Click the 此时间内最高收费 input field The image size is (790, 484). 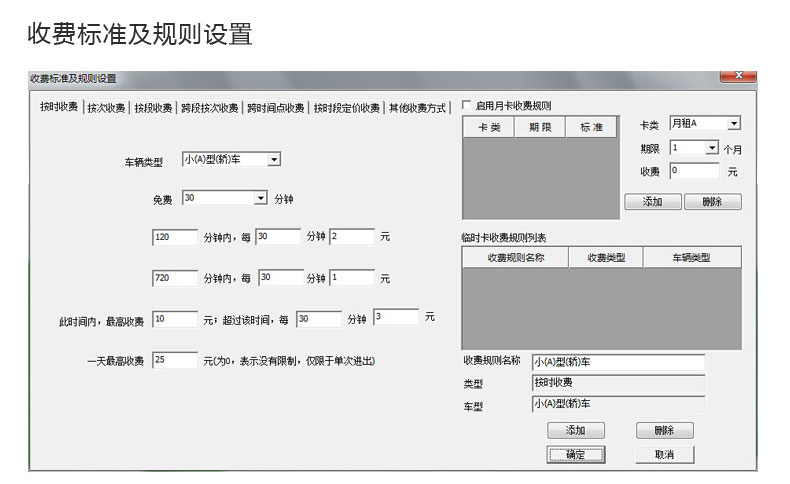pos(175,319)
